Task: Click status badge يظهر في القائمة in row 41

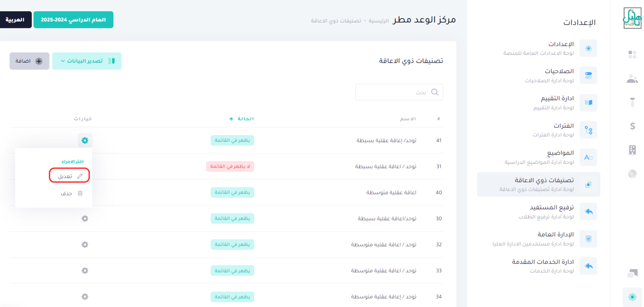Action: click(232, 140)
